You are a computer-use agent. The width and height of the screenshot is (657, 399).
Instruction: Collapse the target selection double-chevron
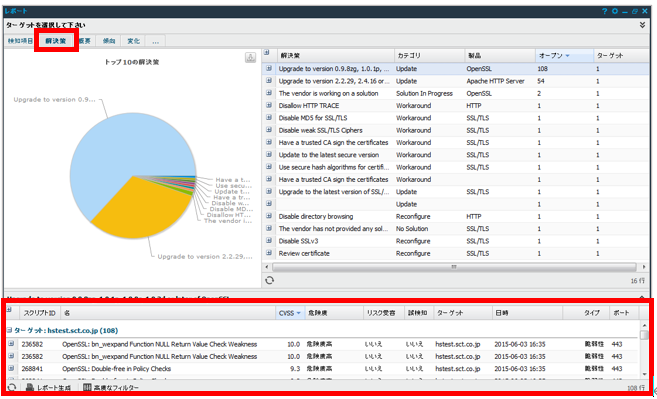[x=642, y=26]
